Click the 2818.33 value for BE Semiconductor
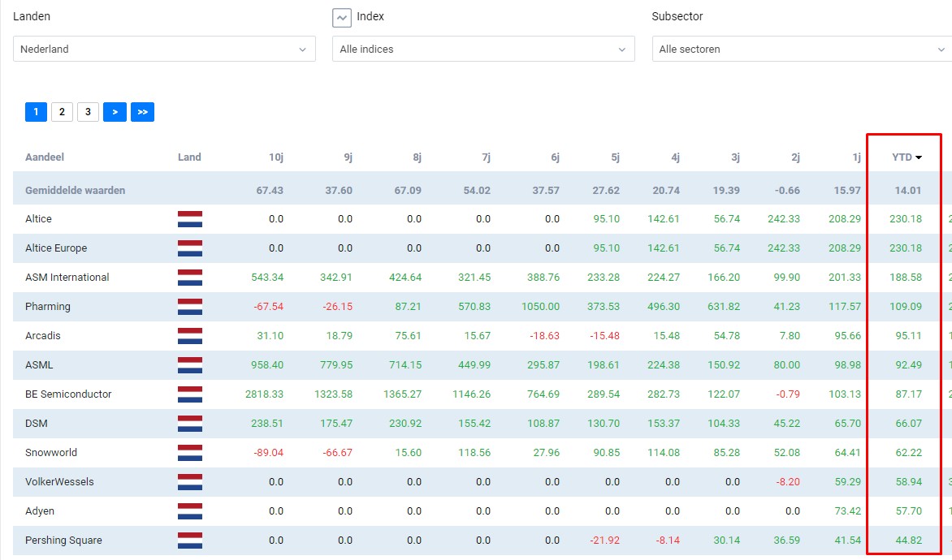 point(264,394)
